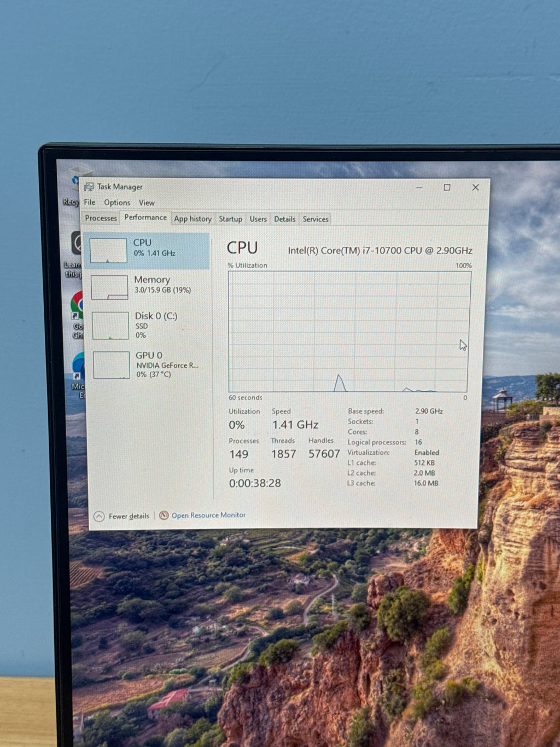Switch to the Services tab
This screenshot has width=560, height=747.
(316, 219)
